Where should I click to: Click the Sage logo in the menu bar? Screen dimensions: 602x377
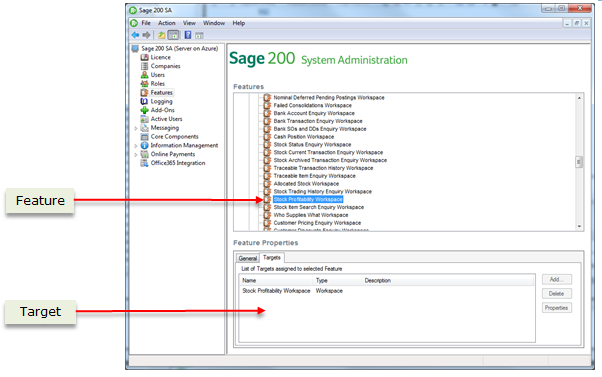[134, 23]
